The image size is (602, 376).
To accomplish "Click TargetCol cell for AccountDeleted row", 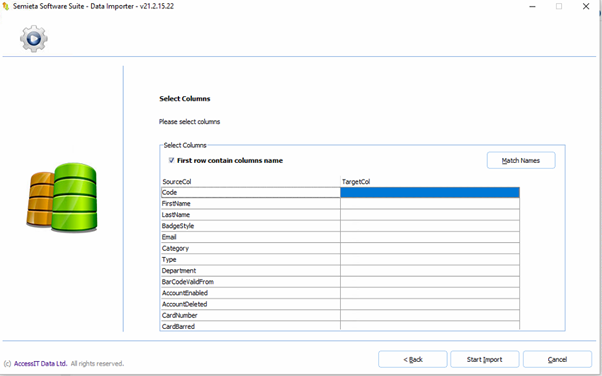I will (430, 304).
